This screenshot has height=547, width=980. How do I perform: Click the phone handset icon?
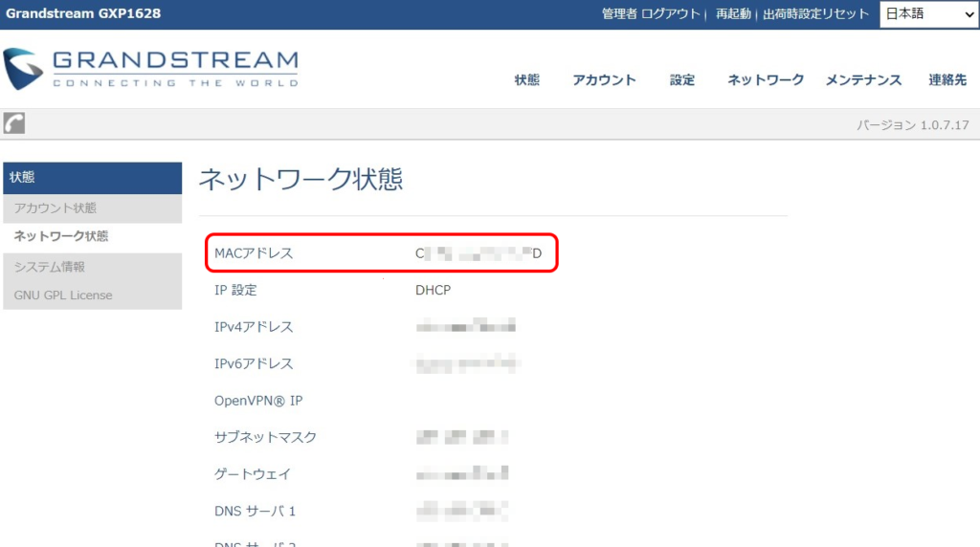point(14,123)
